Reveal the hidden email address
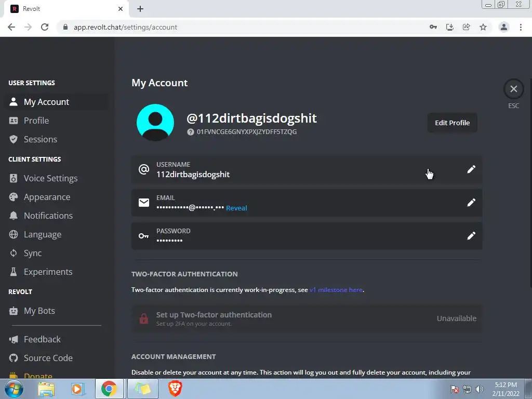Screen dimensions: 532x399 [x=236, y=208]
